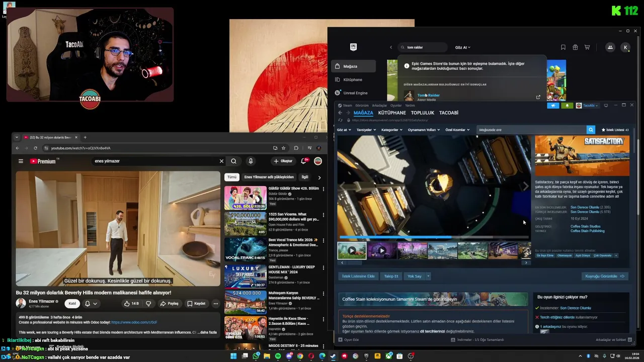Open Epic Games friends icon

tap(610, 47)
